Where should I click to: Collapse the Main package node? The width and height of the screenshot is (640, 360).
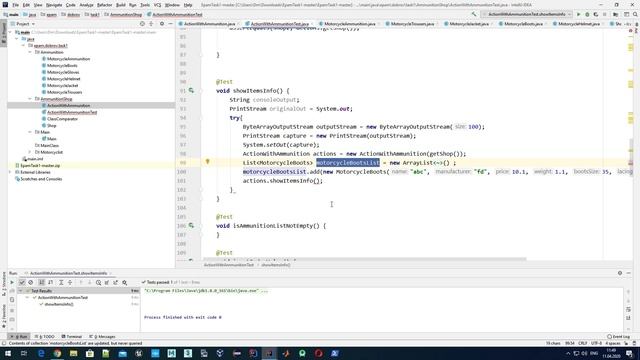(x=30, y=132)
